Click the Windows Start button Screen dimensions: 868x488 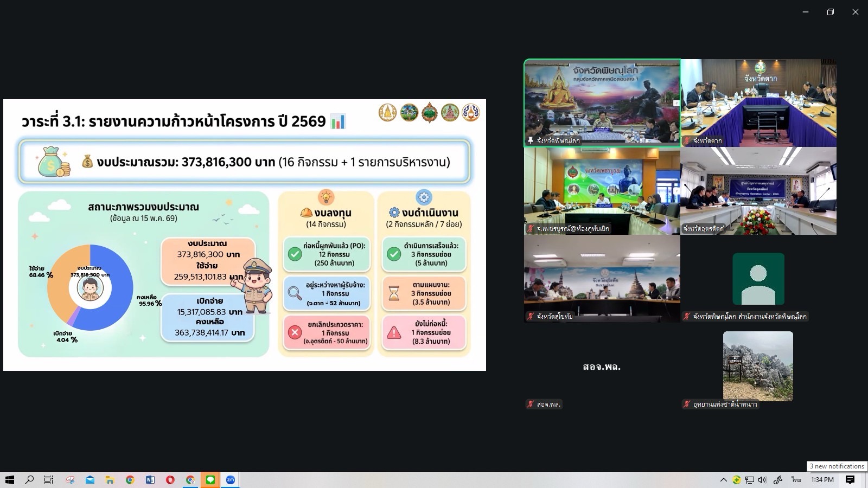(10, 480)
